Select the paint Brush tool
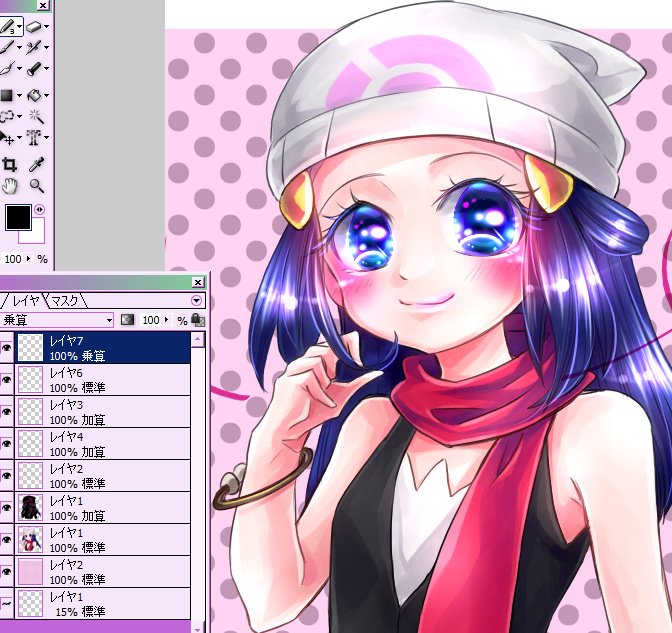 tap(7, 47)
